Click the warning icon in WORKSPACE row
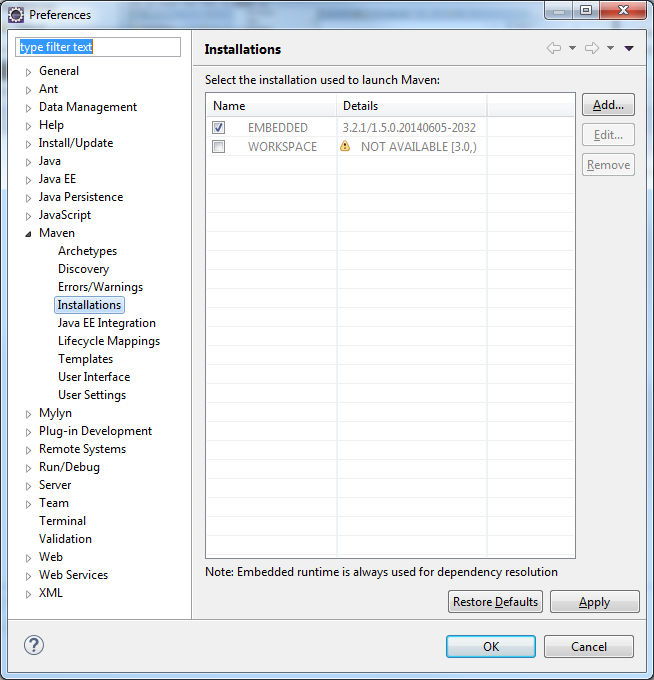654x680 pixels. coord(345,146)
